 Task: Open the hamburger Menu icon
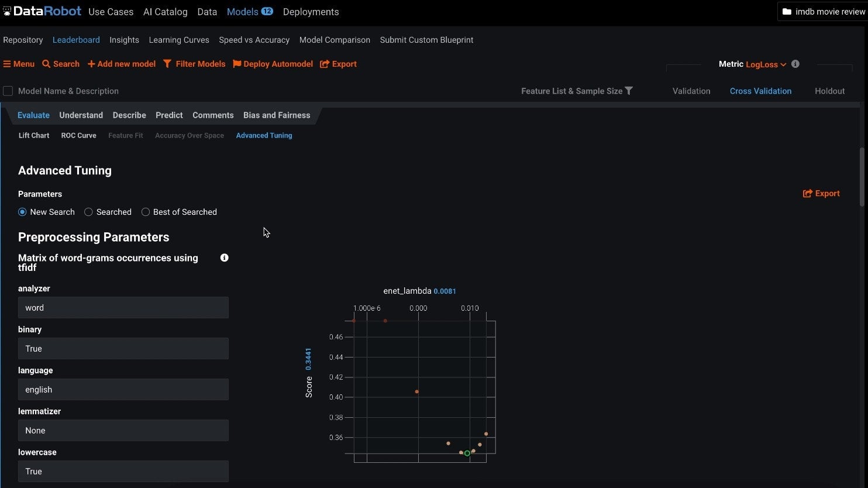[x=7, y=64]
